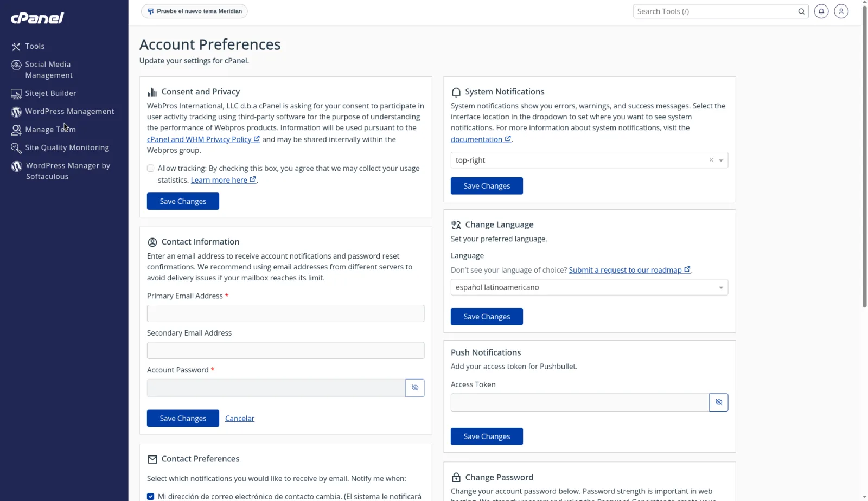Open the español latinoamericano language dropdown
868x501 pixels.
589,287
